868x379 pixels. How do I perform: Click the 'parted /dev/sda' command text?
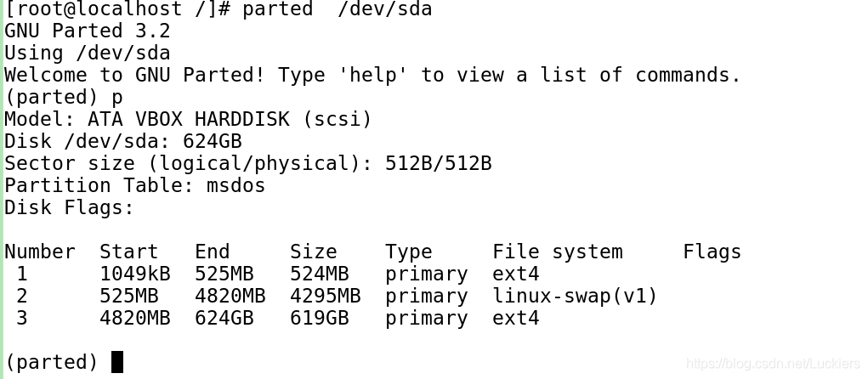click(x=338, y=9)
